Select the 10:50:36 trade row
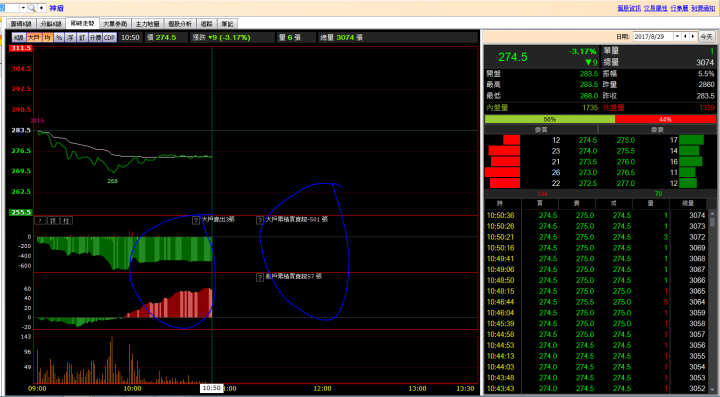 pos(596,215)
